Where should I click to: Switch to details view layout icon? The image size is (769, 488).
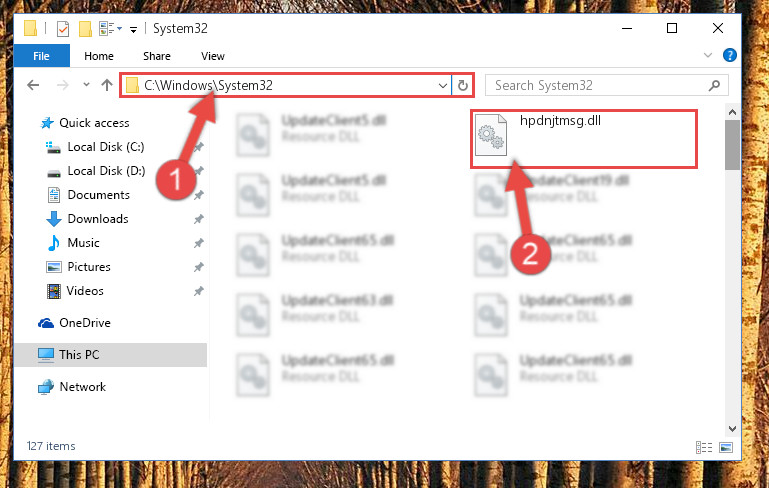click(x=704, y=447)
